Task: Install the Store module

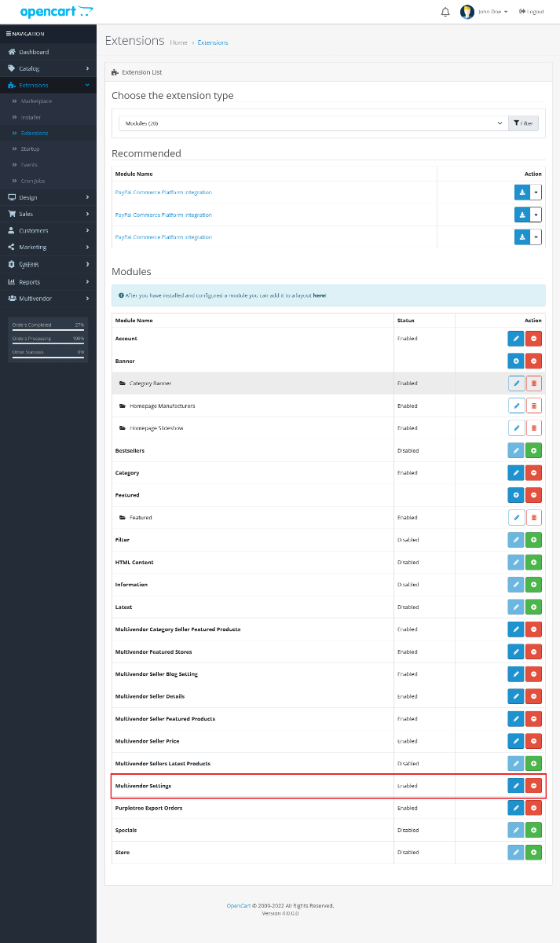Action: (x=533, y=853)
